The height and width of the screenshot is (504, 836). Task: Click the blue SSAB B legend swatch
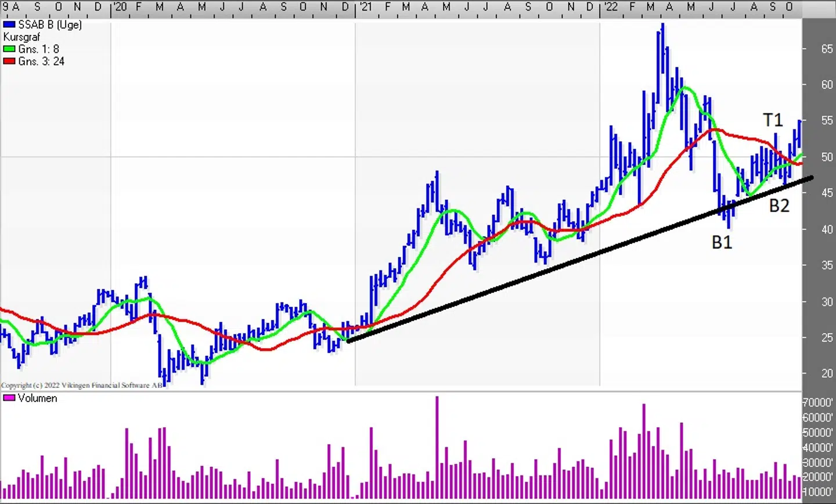(9, 25)
